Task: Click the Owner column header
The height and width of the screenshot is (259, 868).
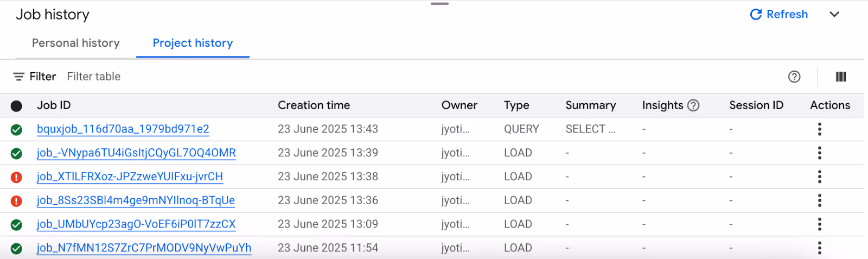Action: 459,105
